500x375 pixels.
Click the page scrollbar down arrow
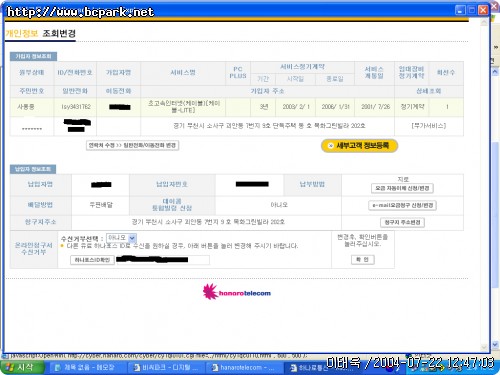click(484, 347)
